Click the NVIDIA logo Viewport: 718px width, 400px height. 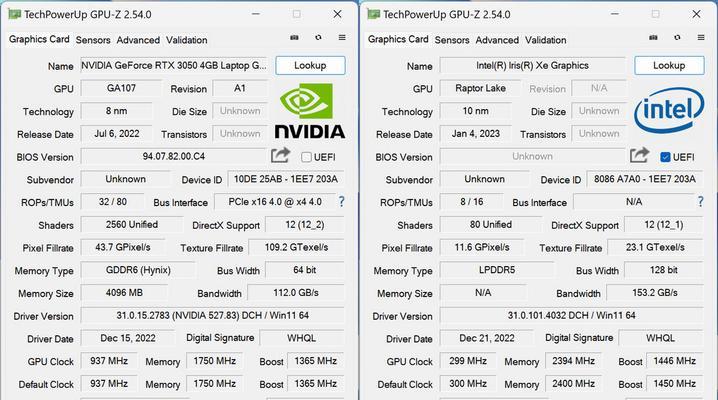[310, 111]
